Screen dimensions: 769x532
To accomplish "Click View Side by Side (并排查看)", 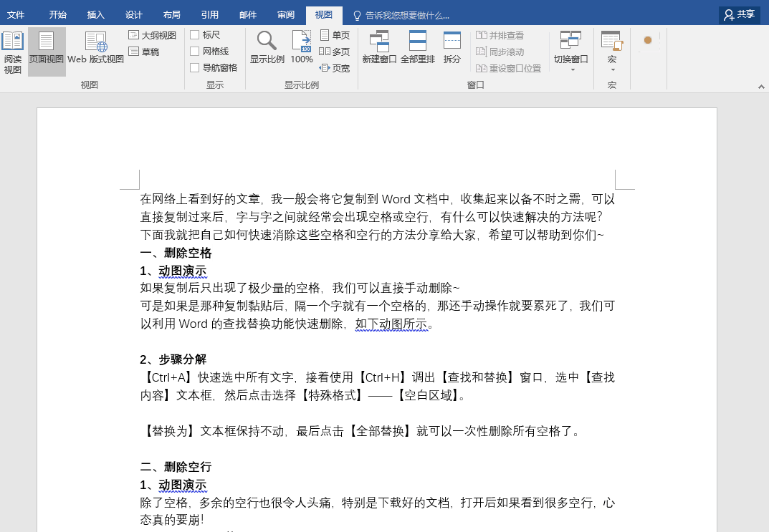I will (x=500, y=35).
